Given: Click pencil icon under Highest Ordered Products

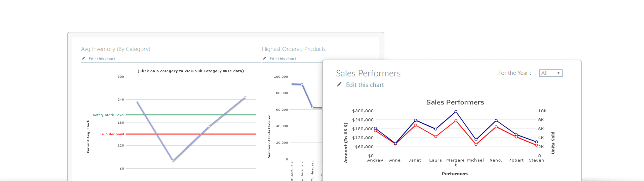Looking at the screenshot, I should click(x=264, y=59).
